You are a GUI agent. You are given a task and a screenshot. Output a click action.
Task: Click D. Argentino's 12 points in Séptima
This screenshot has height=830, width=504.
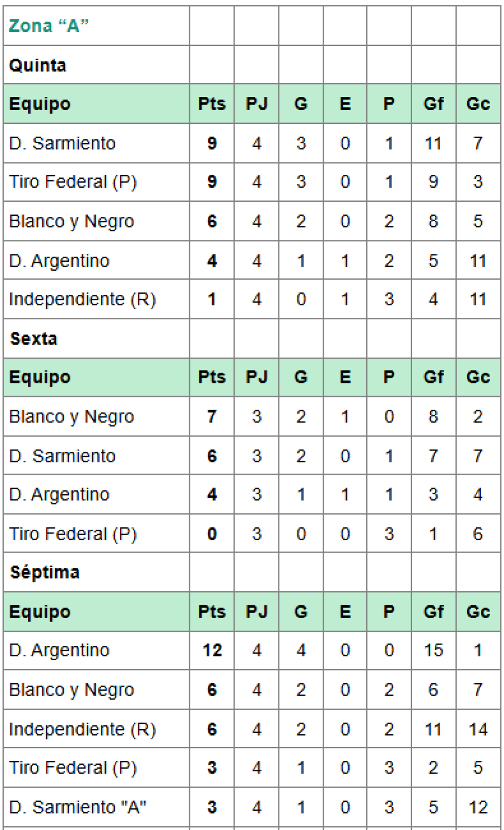pos(212,650)
